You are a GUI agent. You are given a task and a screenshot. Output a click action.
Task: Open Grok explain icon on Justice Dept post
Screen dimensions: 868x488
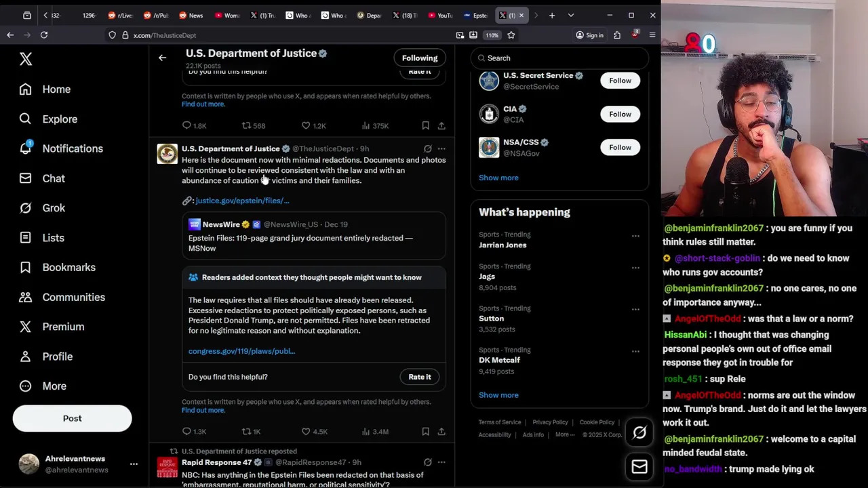click(427, 148)
